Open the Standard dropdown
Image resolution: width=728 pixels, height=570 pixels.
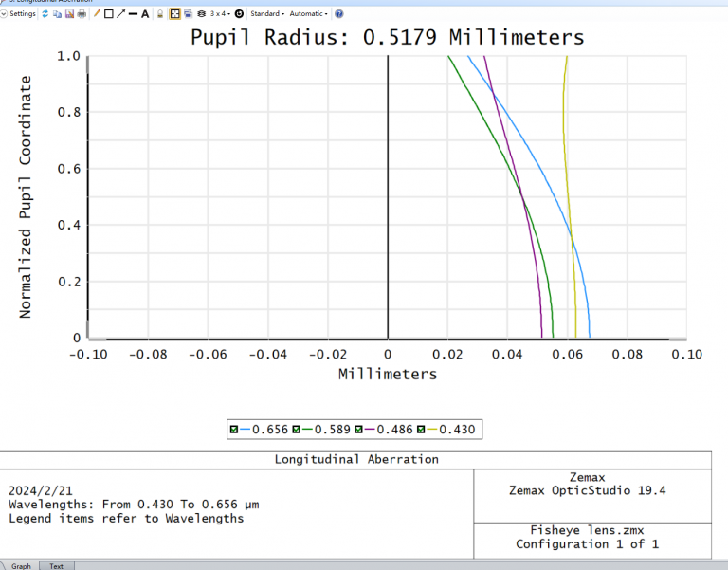[x=267, y=14]
